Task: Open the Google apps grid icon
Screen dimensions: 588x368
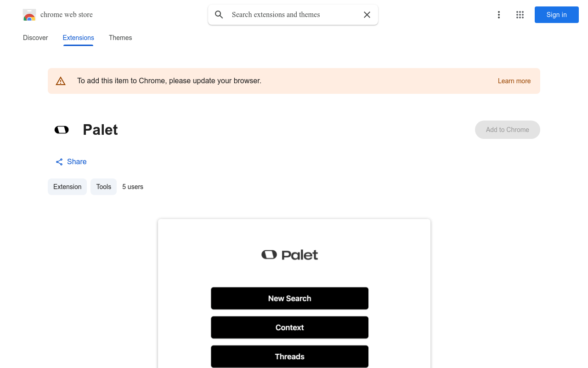Action: [520, 15]
